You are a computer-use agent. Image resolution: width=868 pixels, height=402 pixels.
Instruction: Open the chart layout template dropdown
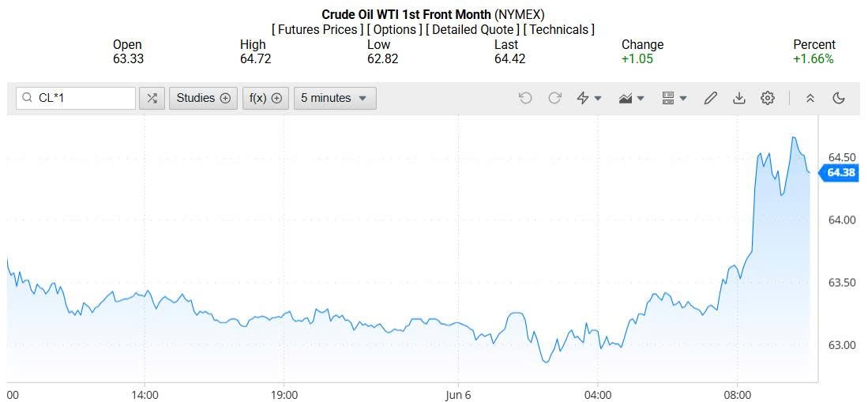coord(674,98)
